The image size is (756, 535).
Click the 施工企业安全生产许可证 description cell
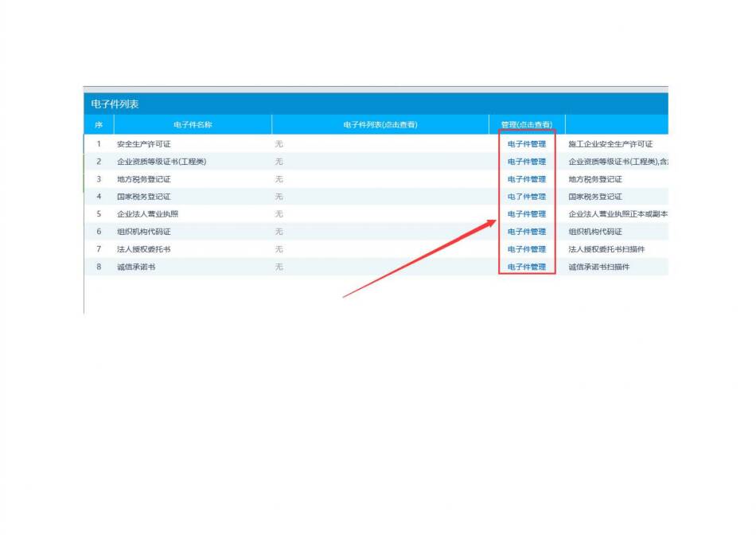point(610,144)
